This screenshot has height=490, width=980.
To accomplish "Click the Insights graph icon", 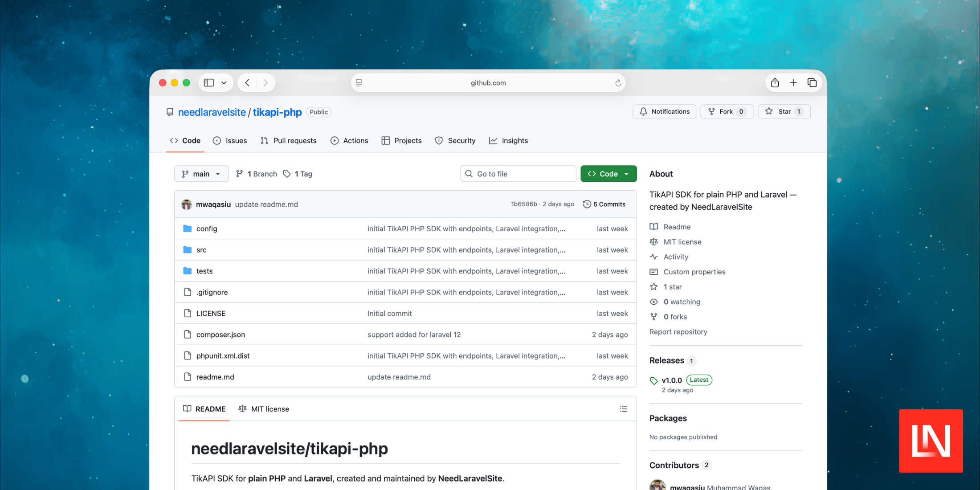I will coord(493,140).
